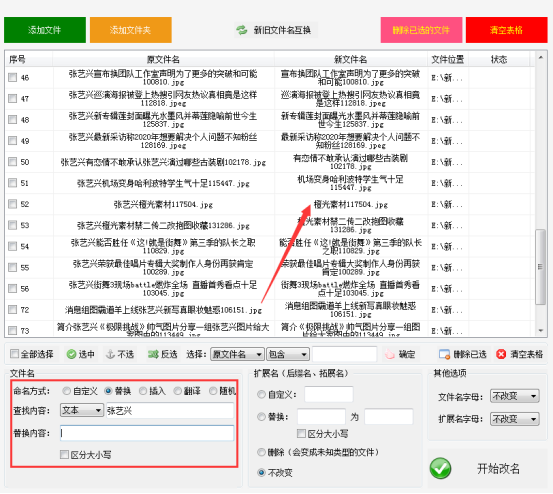Open the 原文件名 selection dropdown
The image size is (553, 494).
click(x=237, y=354)
